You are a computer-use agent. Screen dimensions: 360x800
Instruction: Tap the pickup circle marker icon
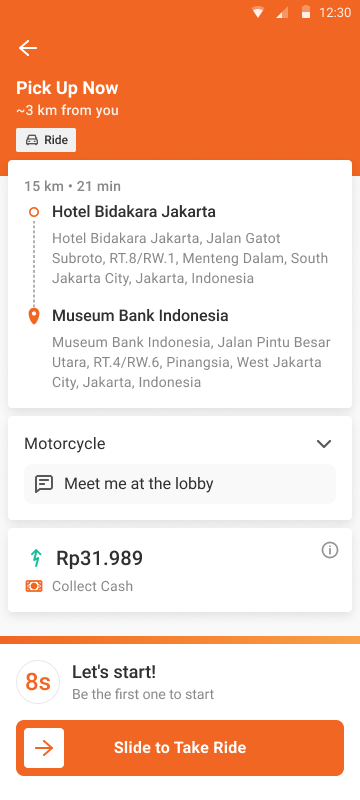(34, 212)
